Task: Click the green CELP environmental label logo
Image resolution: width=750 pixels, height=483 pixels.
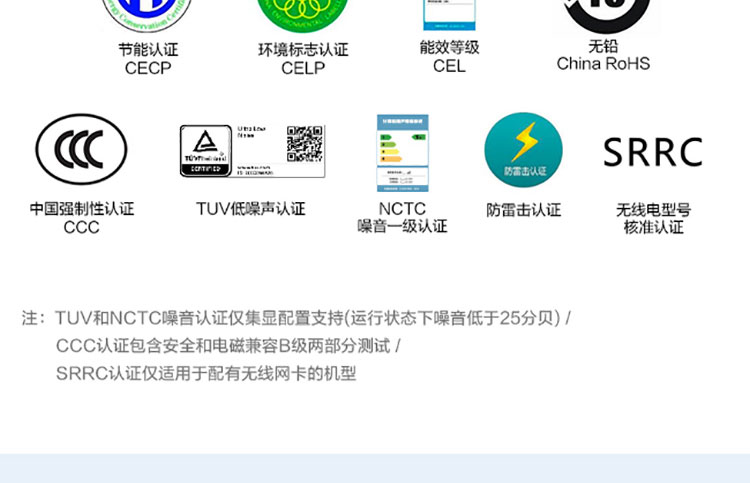Action: click(302, 14)
